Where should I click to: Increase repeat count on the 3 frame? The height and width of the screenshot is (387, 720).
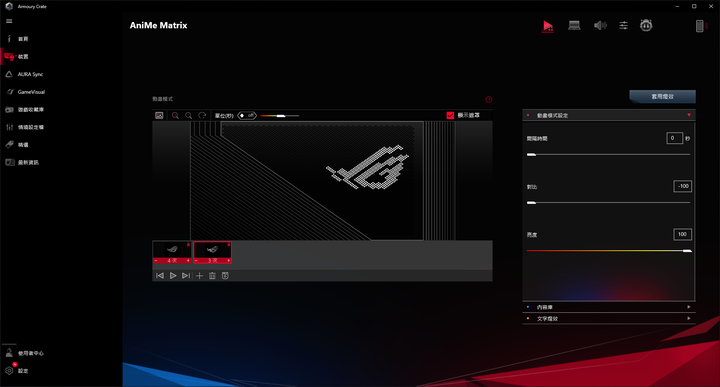[x=228, y=261]
